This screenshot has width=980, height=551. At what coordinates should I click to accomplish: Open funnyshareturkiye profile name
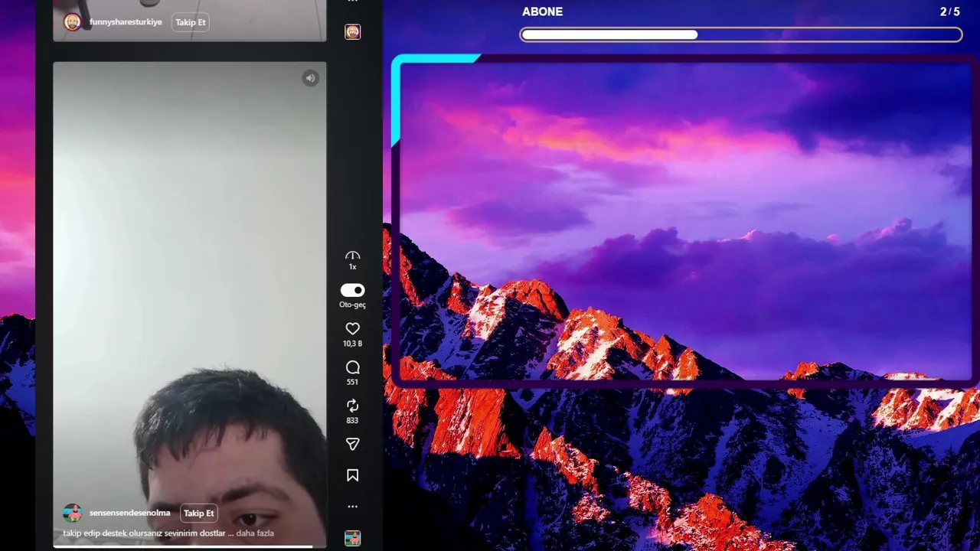coord(126,22)
